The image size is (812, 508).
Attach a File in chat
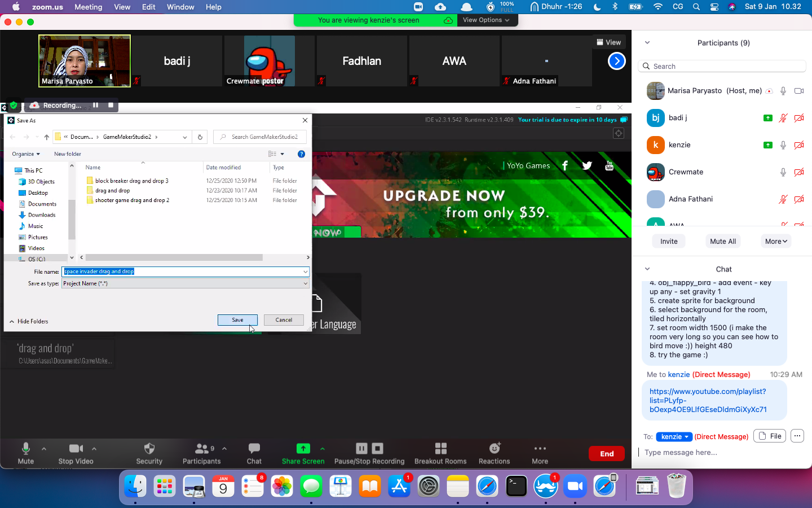coord(770,436)
